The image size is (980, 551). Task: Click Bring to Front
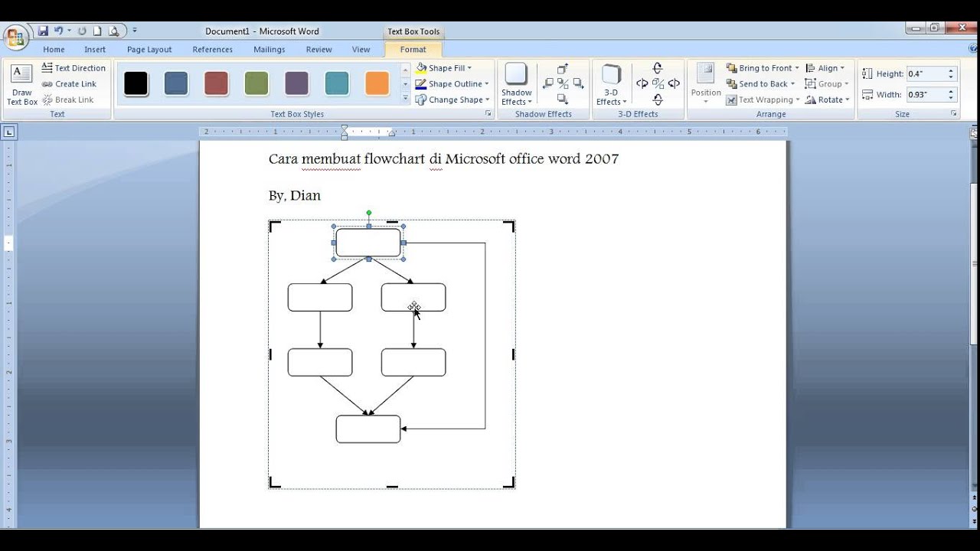pos(762,68)
